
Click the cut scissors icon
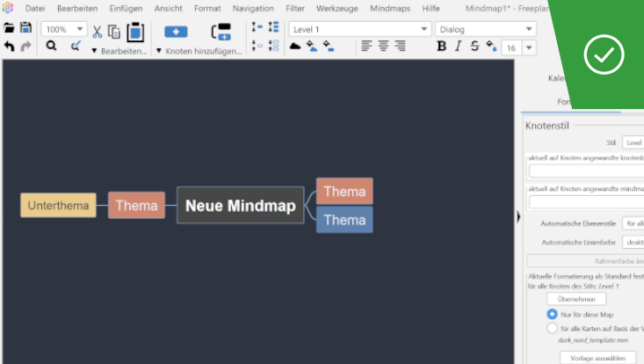coord(98,32)
